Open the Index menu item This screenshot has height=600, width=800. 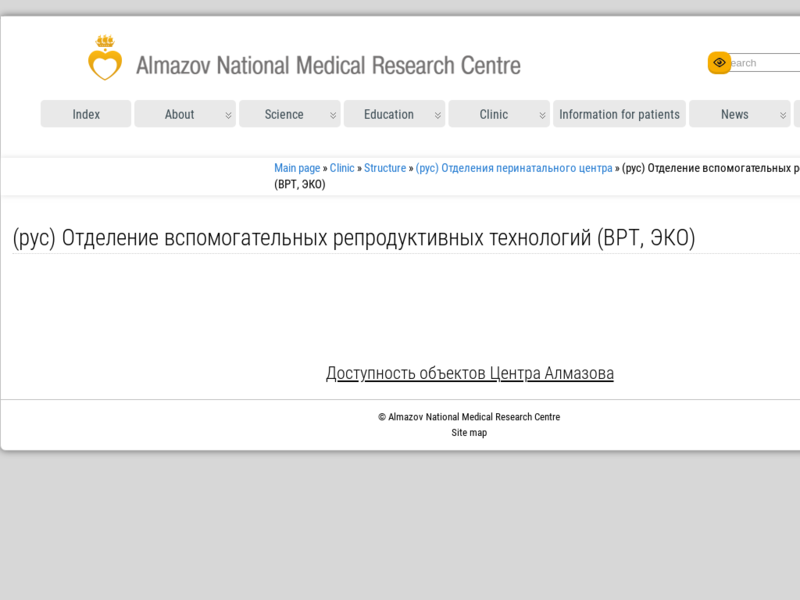(x=86, y=114)
